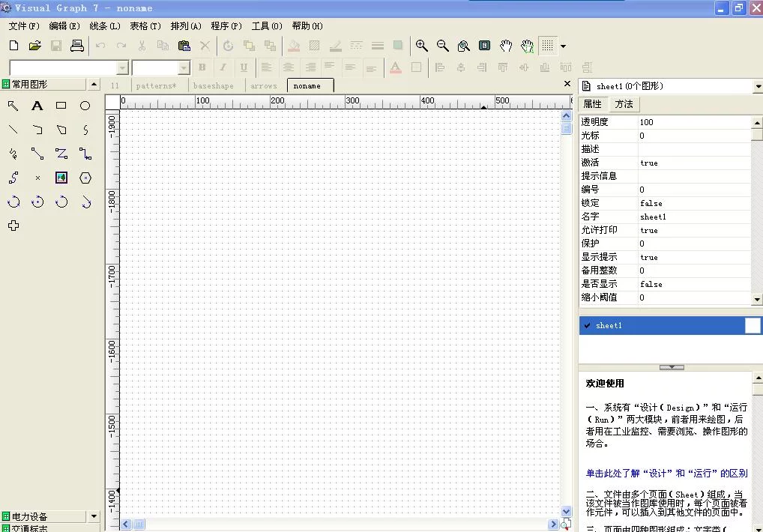Click the sheet1 white color swatch
763x532 pixels.
point(753,325)
